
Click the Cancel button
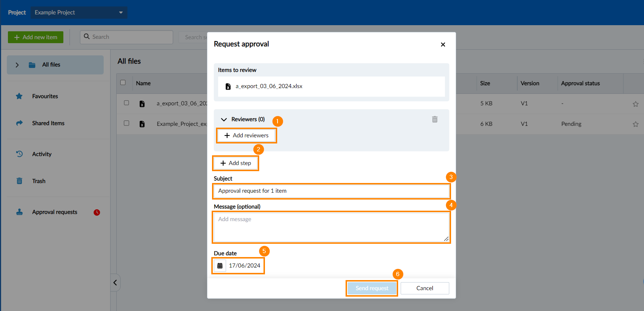point(425,288)
